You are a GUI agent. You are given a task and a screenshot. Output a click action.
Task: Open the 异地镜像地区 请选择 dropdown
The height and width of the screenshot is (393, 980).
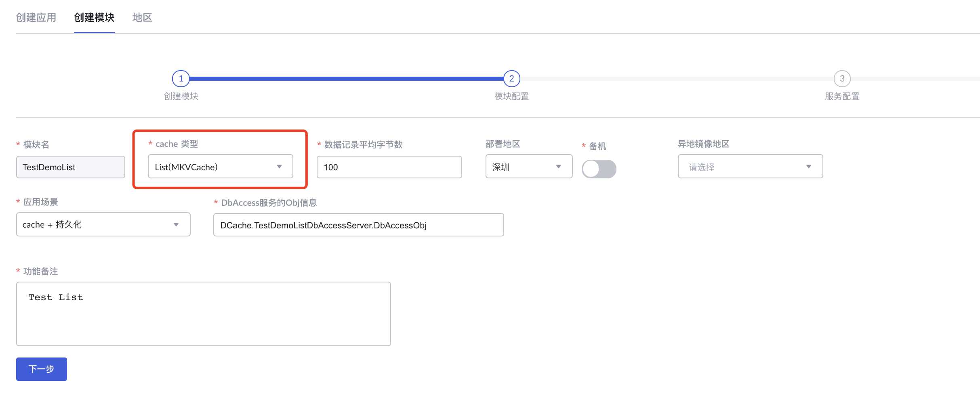pyautogui.click(x=750, y=166)
